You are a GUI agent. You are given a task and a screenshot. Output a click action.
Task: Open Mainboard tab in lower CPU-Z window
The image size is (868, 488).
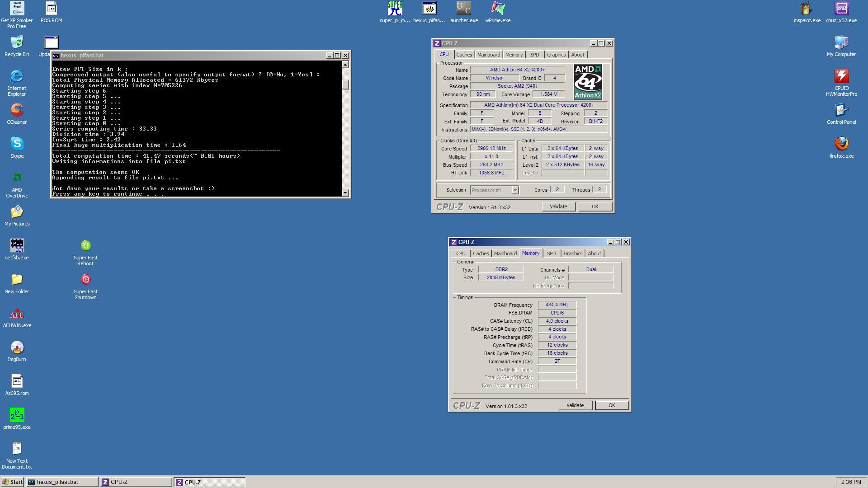[x=505, y=253]
